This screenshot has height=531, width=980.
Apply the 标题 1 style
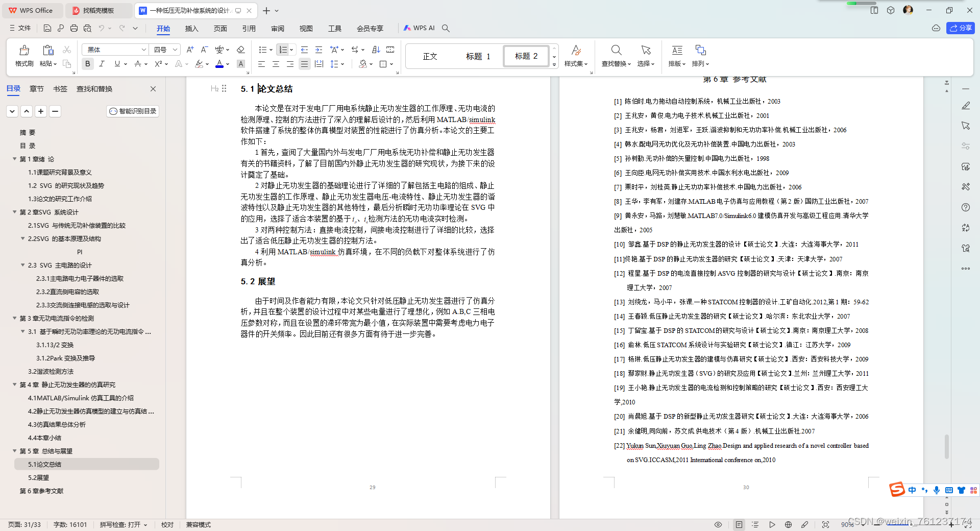click(478, 56)
